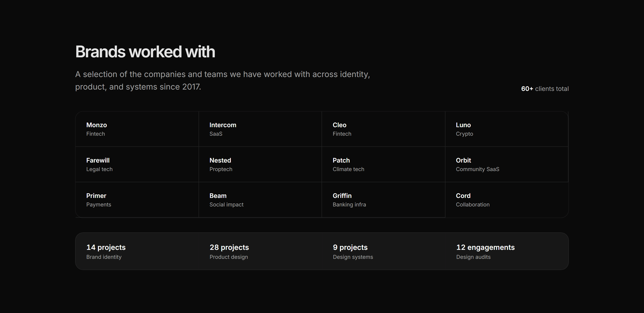
Task: Click the 'Banking infra' label
Action: 349,205
